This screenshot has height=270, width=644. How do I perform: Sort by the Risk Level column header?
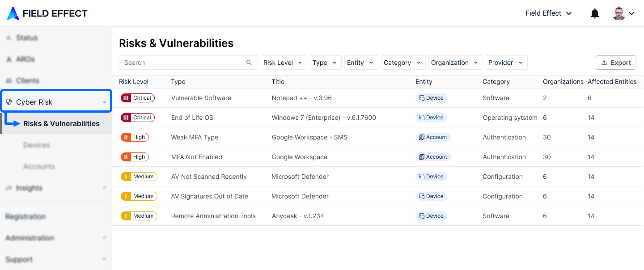point(134,82)
